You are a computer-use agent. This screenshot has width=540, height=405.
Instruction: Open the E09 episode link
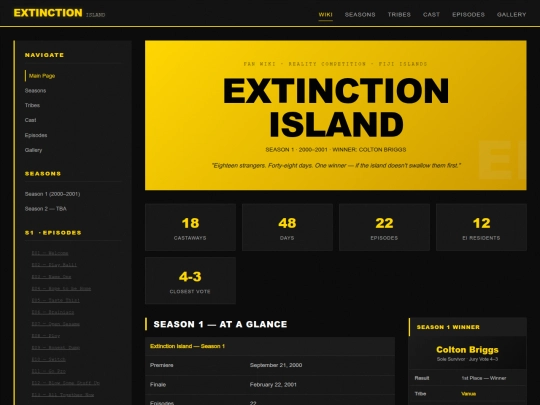pyautogui.click(x=56, y=347)
